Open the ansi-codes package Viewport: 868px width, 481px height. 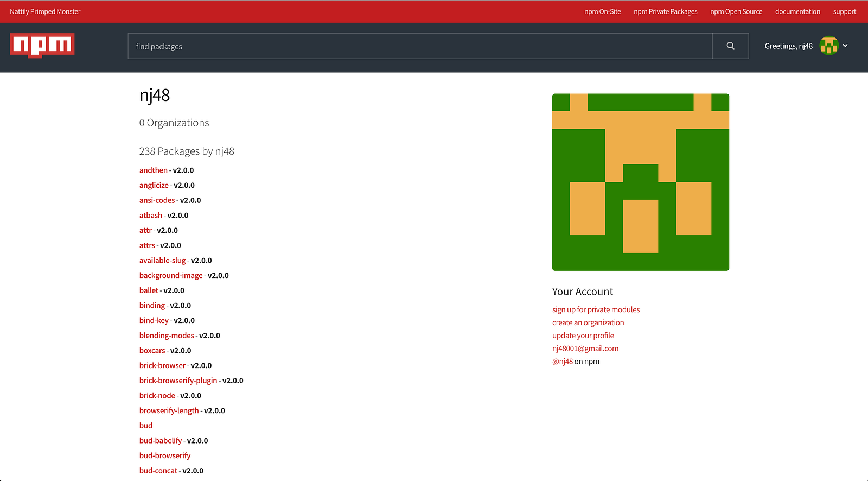[157, 200]
